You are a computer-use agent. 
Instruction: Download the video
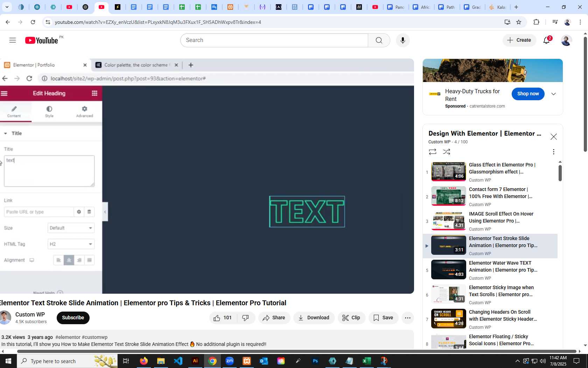(x=314, y=318)
